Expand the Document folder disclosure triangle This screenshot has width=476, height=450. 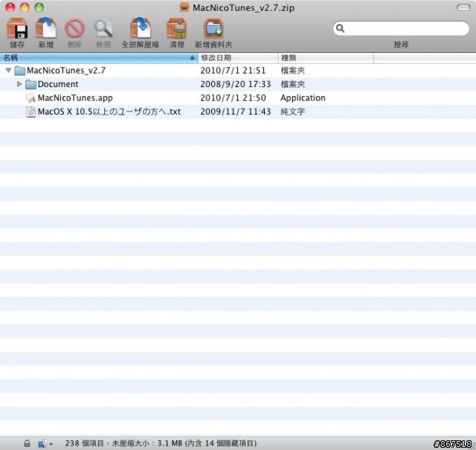click(19, 84)
